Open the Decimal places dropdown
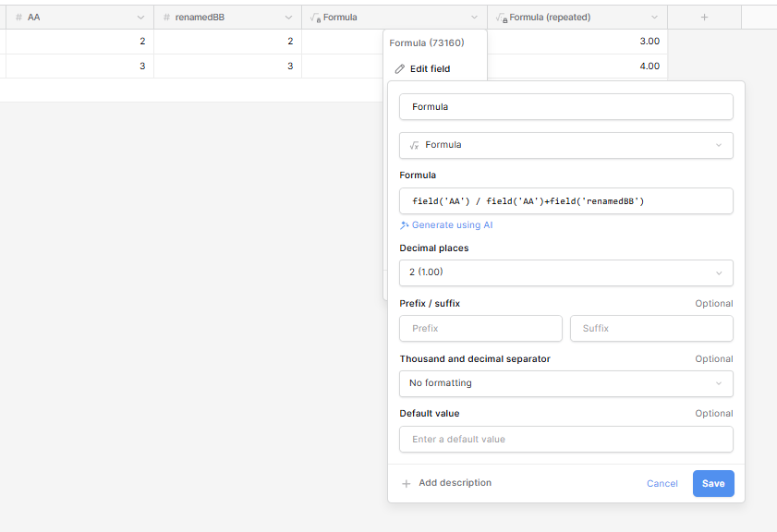The width and height of the screenshot is (777, 532). click(566, 272)
